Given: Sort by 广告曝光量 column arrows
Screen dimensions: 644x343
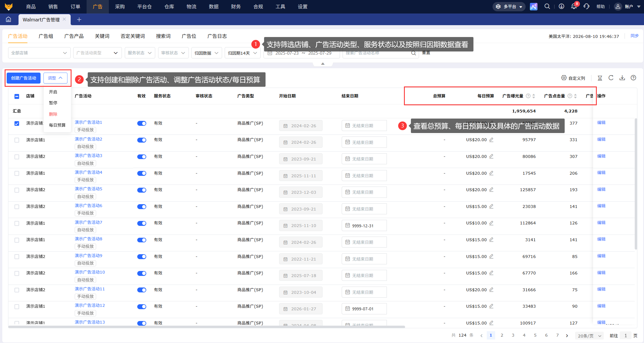Looking at the screenshot, I should [x=534, y=96].
